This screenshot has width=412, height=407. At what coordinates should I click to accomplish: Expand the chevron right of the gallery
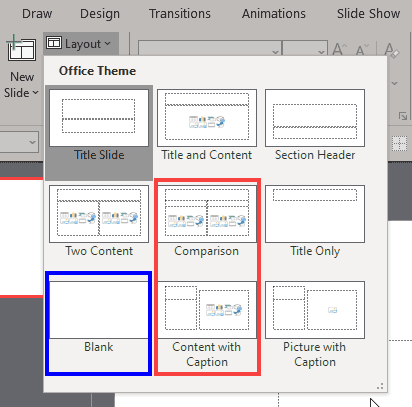pos(395,83)
